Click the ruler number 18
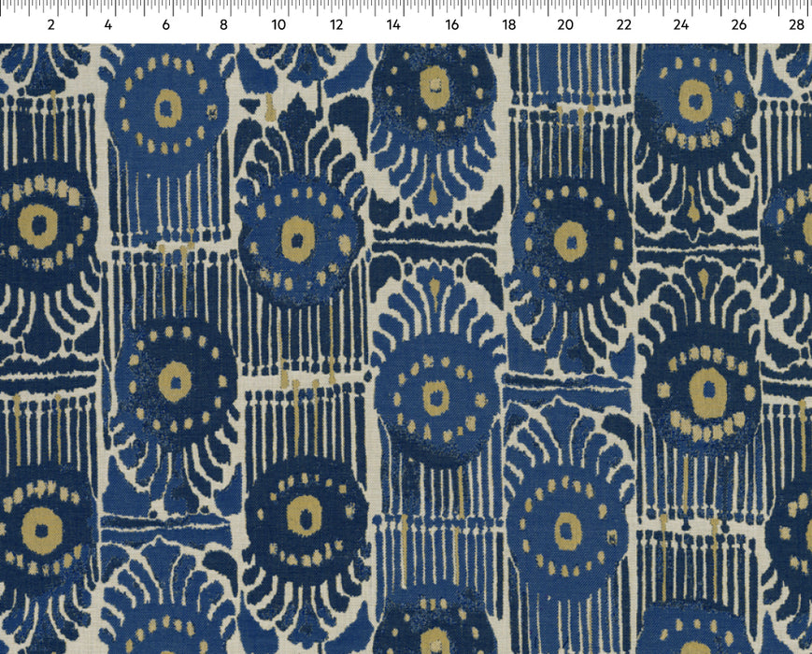 point(509,25)
